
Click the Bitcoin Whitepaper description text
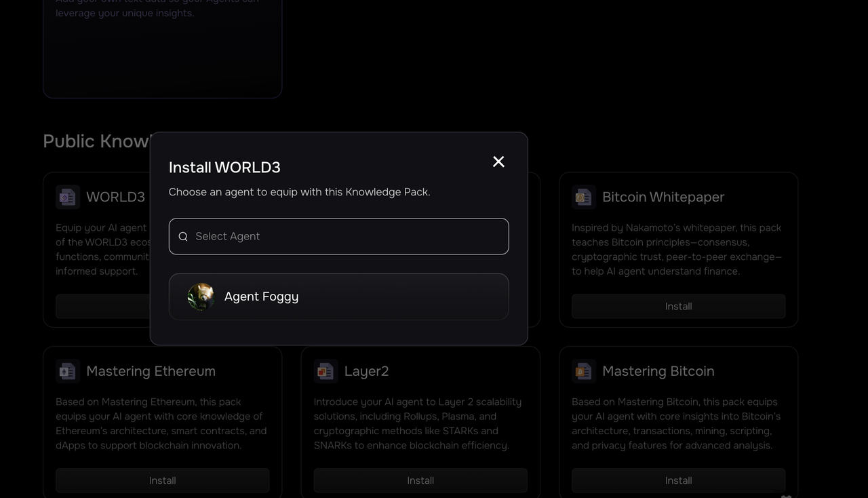tap(676, 250)
